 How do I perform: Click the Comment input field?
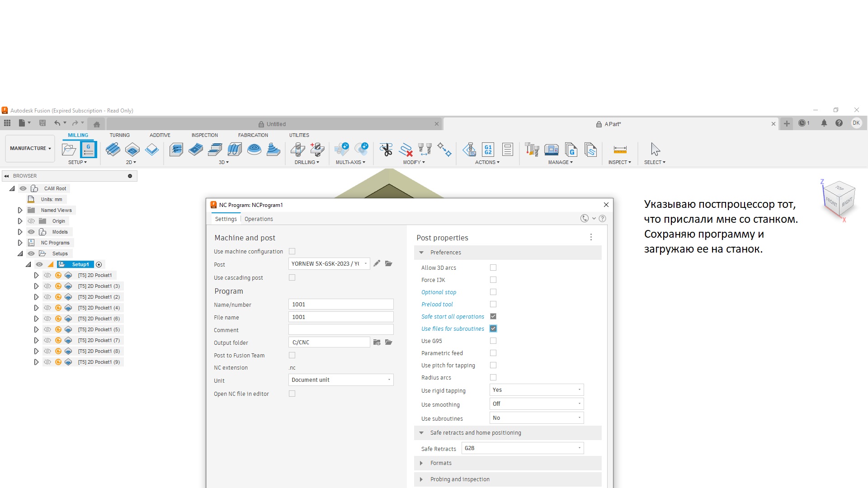pyautogui.click(x=341, y=330)
